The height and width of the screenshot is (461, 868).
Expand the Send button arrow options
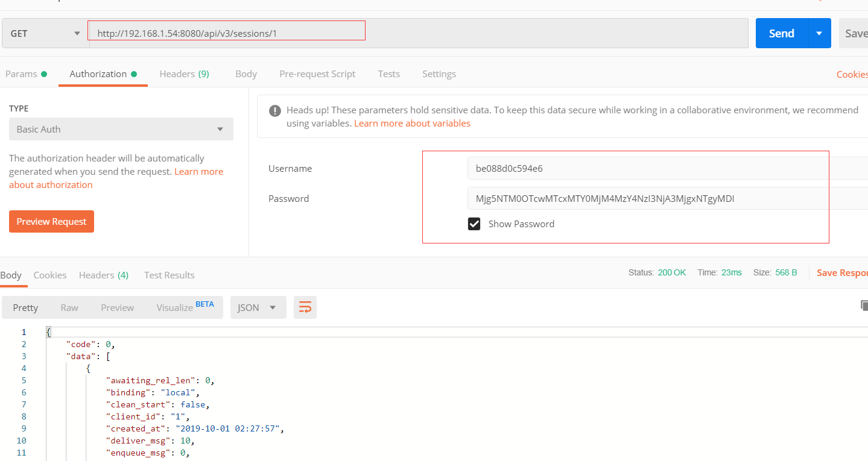coord(819,34)
